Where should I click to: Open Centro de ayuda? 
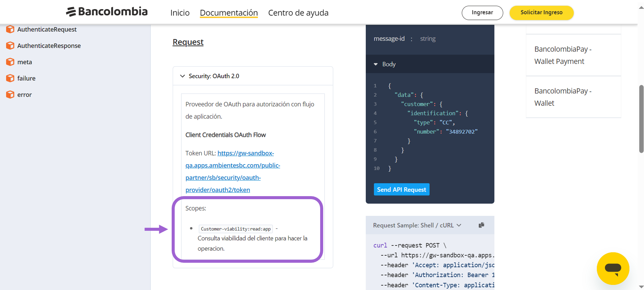pyautogui.click(x=298, y=12)
